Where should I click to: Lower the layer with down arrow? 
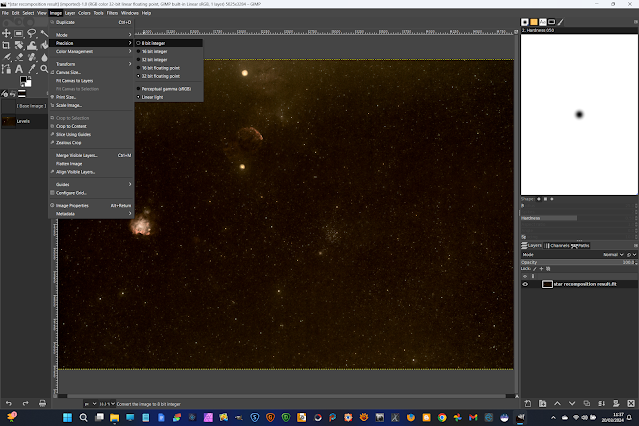pyautogui.click(x=572, y=403)
